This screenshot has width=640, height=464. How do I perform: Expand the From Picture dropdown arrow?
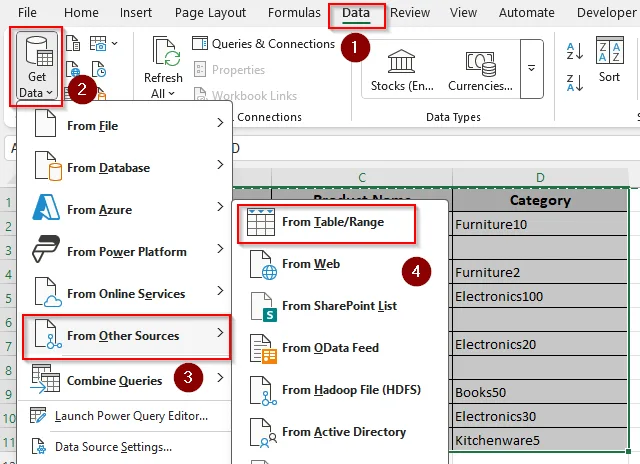(115, 43)
